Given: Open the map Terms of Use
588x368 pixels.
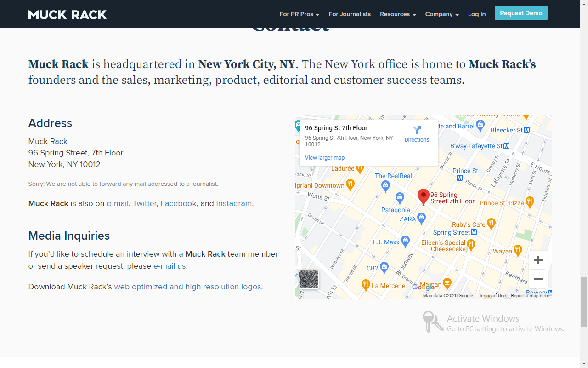Looking at the screenshot, I should coord(492,296).
